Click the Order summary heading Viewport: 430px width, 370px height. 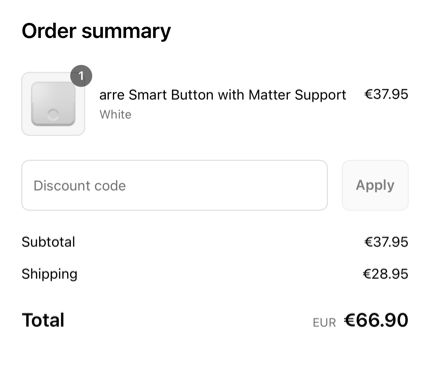coord(96,31)
